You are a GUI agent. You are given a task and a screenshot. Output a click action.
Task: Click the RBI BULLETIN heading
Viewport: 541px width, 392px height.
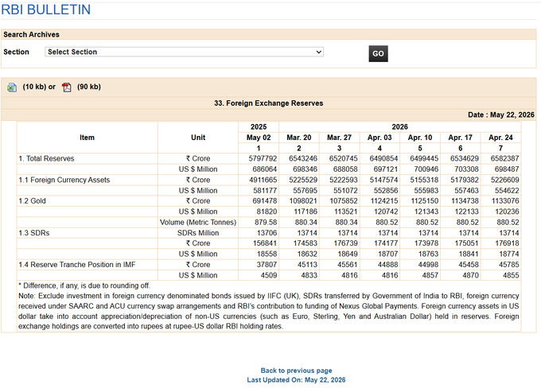[x=46, y=10]
